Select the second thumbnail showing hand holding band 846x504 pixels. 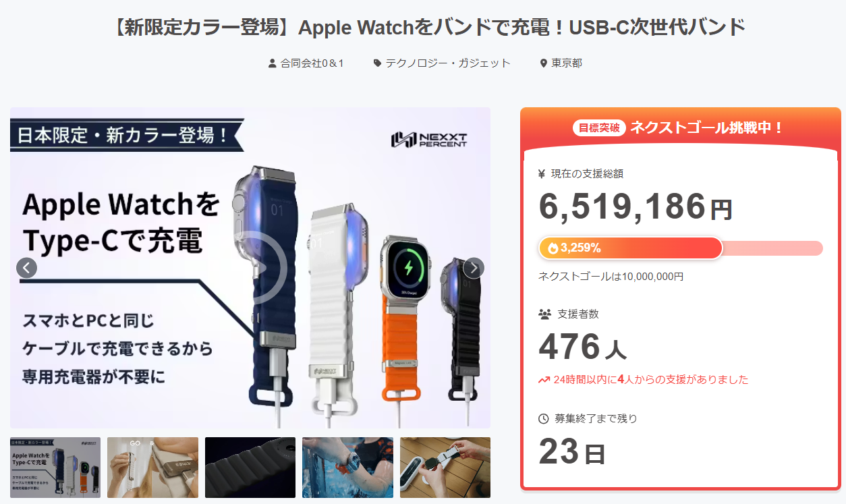(152, 468)
